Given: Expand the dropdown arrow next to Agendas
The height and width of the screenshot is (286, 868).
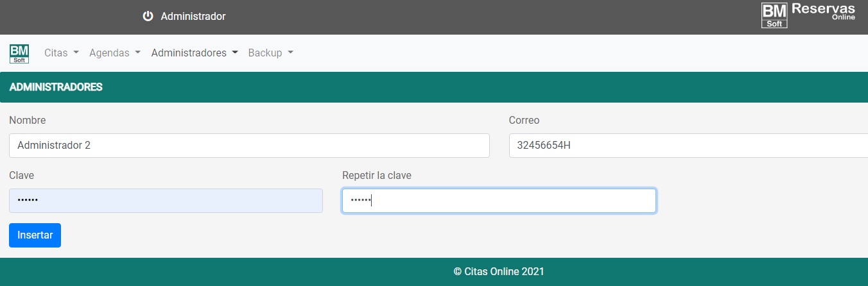Looking at the screenshot, I should pos(137,53).
